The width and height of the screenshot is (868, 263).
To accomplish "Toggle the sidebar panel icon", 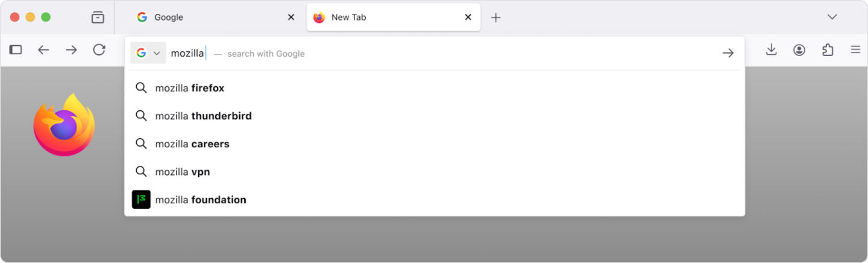I will [x=16, y=50].
